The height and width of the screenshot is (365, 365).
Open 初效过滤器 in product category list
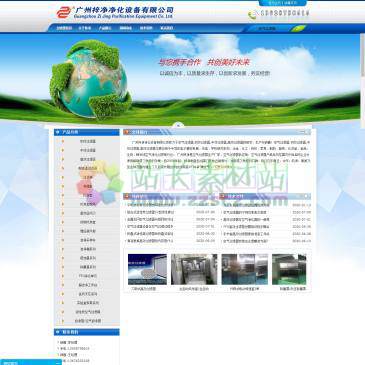click(x=88, y=141)
